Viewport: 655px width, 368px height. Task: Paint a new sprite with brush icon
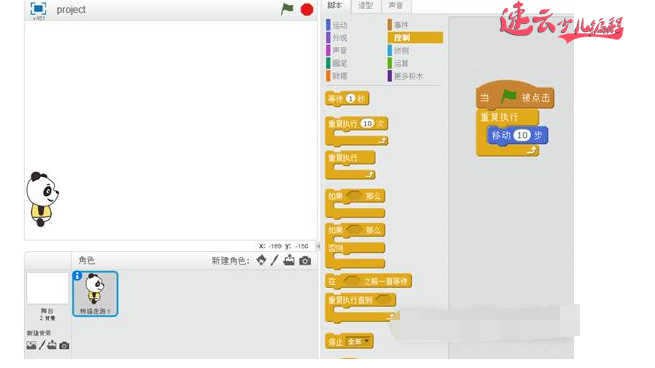point(274,260)
